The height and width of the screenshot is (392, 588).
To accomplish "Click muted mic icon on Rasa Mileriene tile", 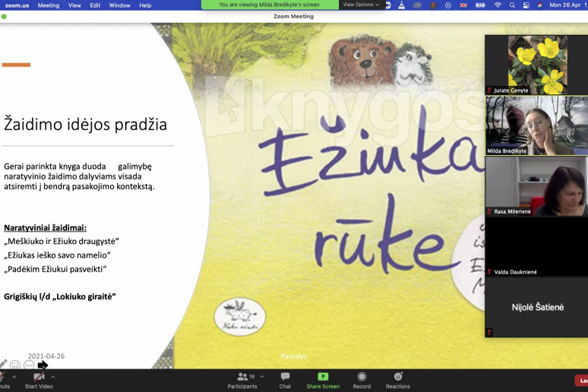I will 489,211.
